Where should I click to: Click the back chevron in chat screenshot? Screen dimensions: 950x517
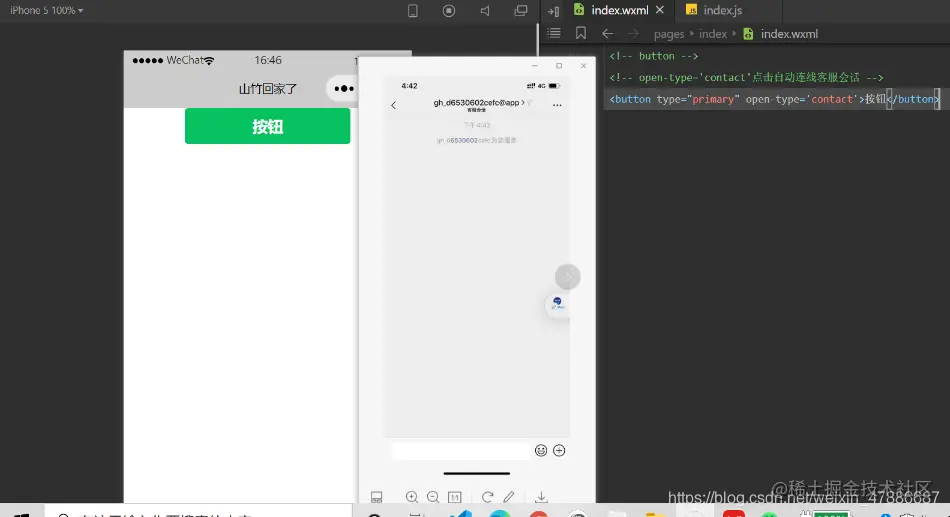(x=393, y=105)
